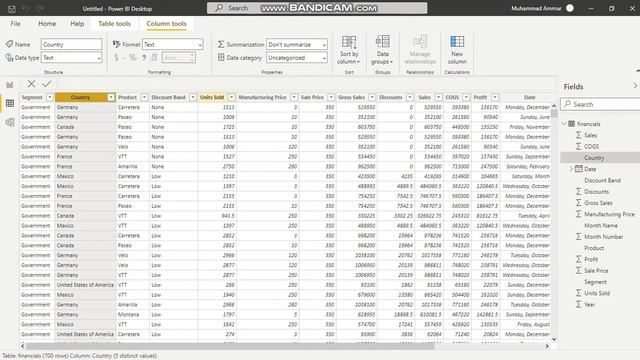Click the Undo arrow in title bar
Screen dimensions: 640x360
click(26, 9)
